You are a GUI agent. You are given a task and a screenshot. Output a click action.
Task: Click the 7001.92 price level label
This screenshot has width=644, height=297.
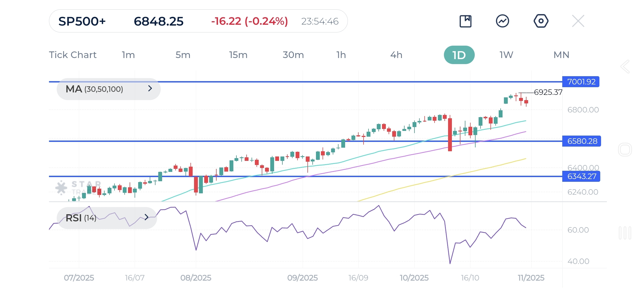click(x=581, y=82)
